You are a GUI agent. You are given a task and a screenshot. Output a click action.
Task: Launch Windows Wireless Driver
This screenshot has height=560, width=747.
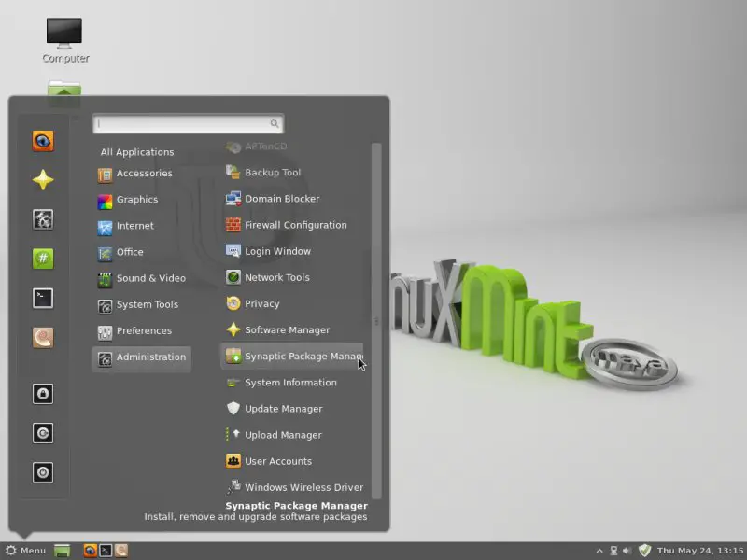293,487
